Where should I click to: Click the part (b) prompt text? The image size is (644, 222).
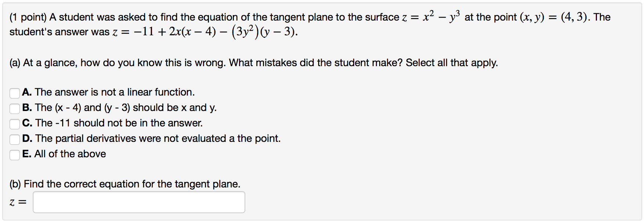click(x=125, y=184)
